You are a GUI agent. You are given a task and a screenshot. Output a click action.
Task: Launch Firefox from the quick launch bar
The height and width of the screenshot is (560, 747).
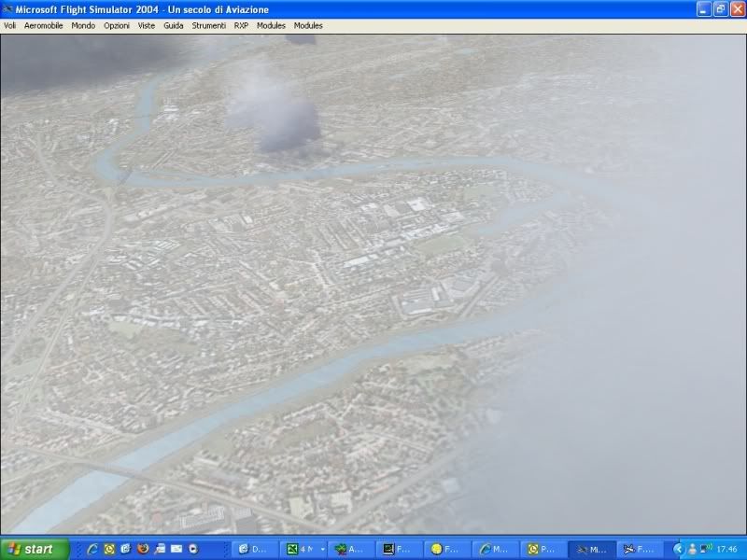click(143, 549)
